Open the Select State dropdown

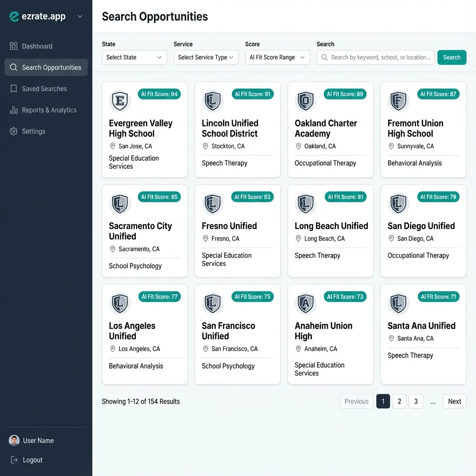pyautogui.click(x=134, y=58)
